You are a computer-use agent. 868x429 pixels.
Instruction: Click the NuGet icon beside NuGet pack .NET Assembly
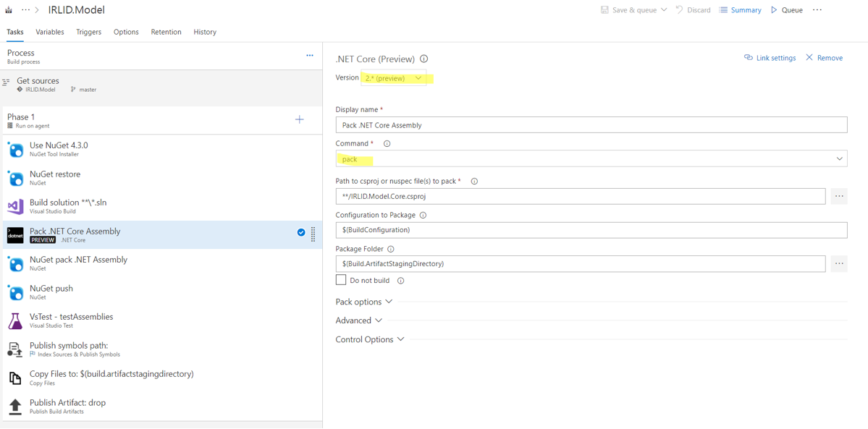tap(15, 264)
